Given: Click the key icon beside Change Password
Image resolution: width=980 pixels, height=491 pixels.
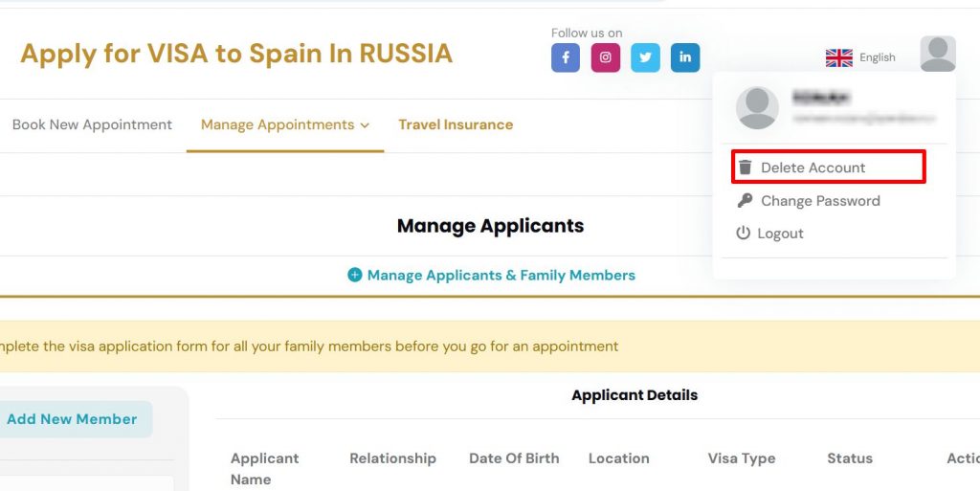Looking at the screenshot, I should tap(745, 201).
